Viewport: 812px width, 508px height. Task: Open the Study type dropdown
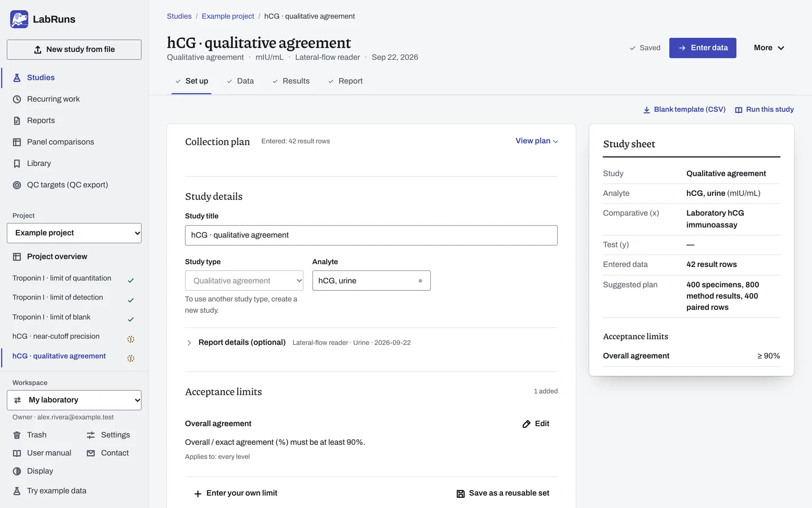(244, 281)
